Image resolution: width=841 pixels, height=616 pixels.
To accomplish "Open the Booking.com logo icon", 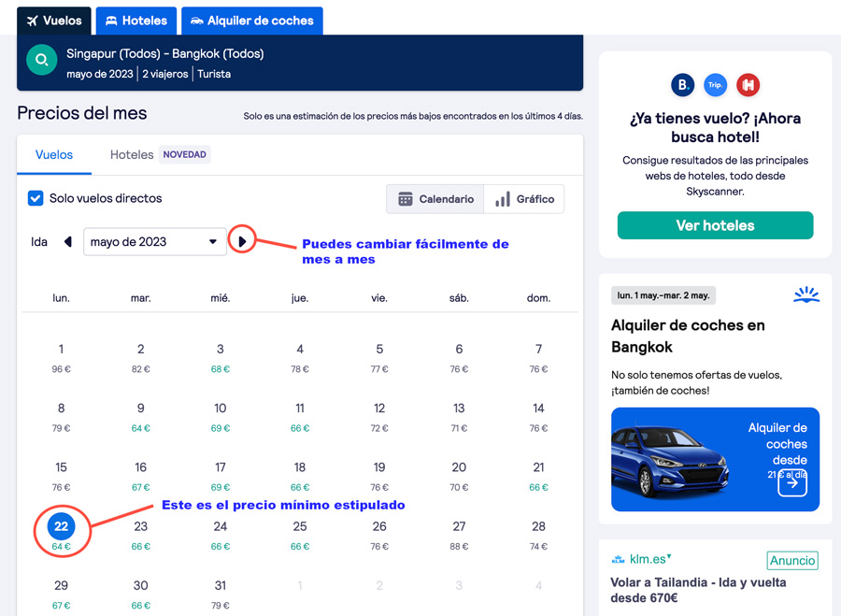I will pyautogui.click(x=682, y=85).
